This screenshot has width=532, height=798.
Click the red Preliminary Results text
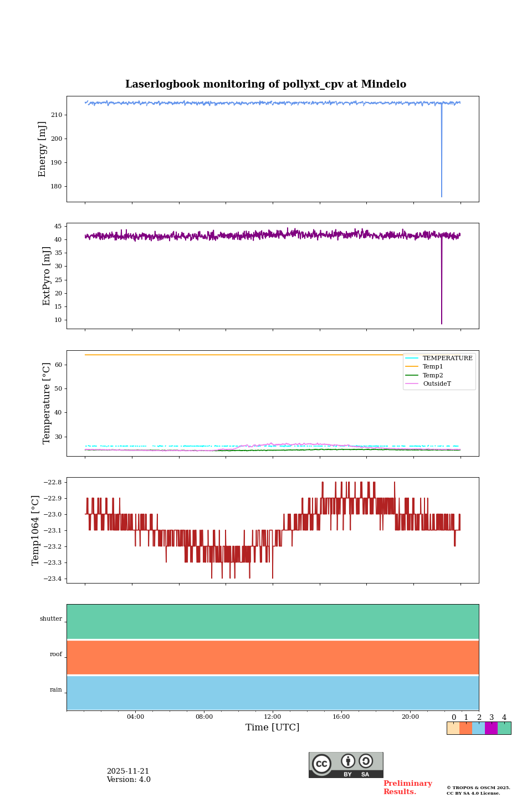407,787
